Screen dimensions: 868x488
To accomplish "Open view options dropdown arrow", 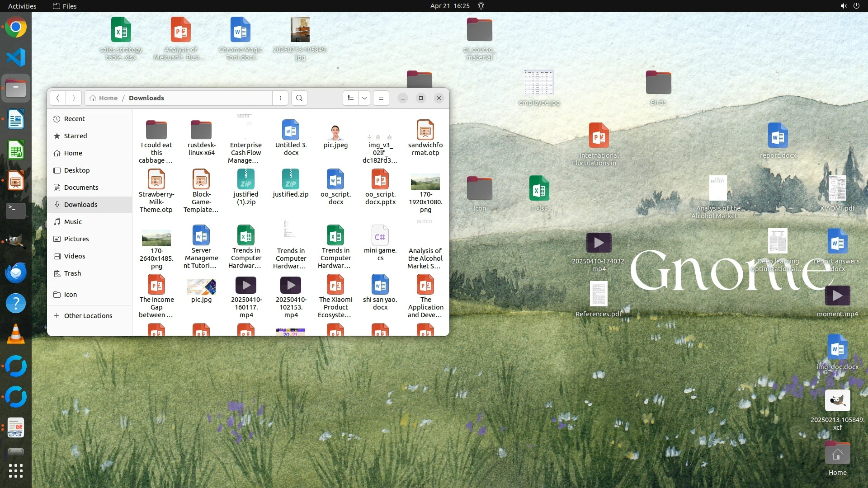I will point(364,98).
